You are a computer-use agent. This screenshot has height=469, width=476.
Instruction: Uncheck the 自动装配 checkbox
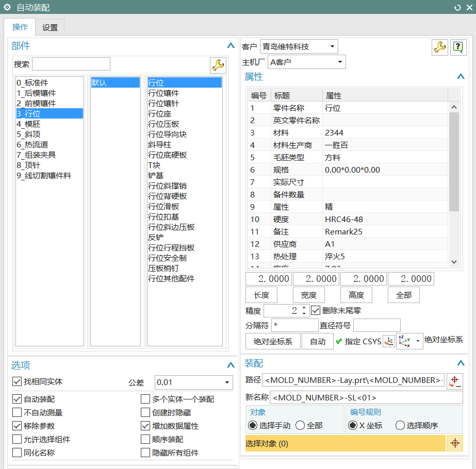point(17,399)
